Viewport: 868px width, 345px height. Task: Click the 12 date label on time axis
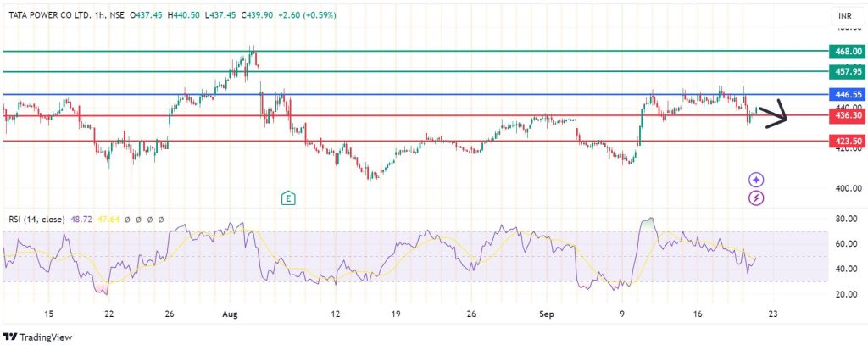click(x=335, y=314)
